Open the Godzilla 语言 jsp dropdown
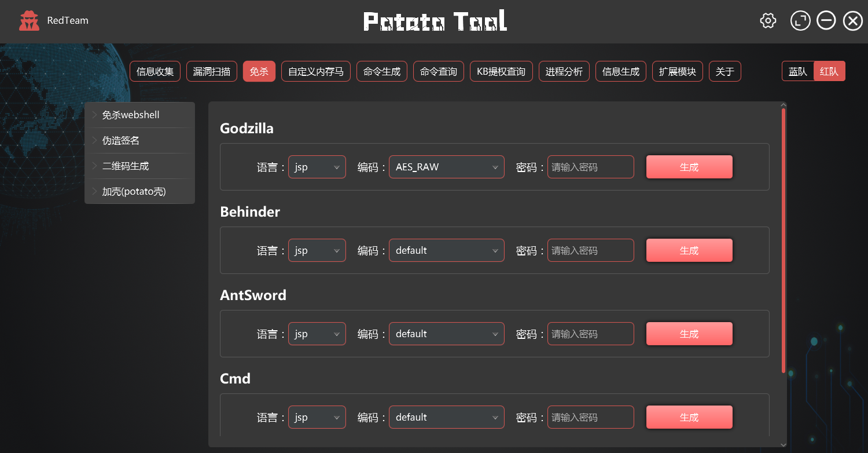Screen dimensions: 868x453 pos(317,167)
